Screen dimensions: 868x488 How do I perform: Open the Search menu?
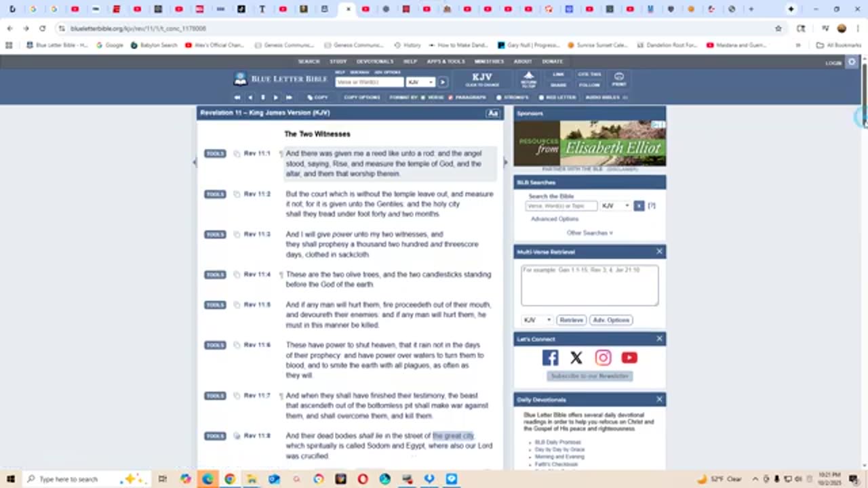tap(309, 62)
